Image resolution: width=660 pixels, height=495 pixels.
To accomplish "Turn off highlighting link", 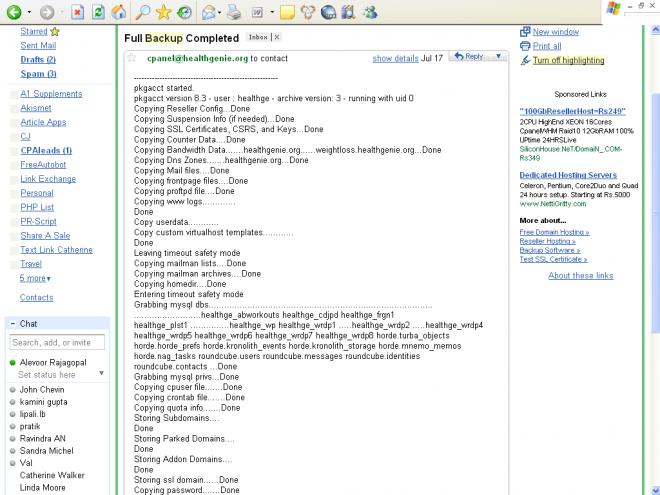I will click(x=568, y=60).
